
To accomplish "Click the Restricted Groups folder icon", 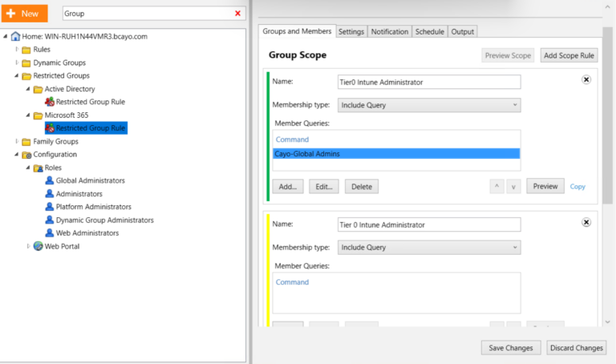I will (x=26, y=76).
